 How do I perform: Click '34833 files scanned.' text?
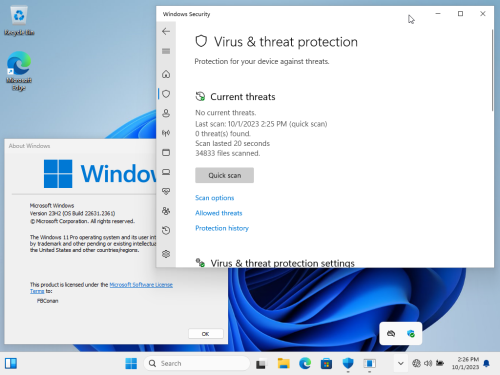click(x=228, y=153)
